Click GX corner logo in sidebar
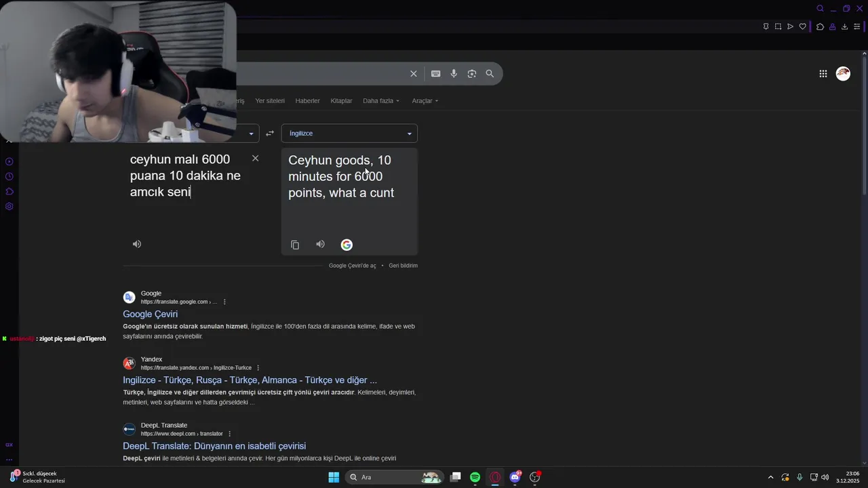This screenshot has width=868, height=488. click(x=9, y=445)
